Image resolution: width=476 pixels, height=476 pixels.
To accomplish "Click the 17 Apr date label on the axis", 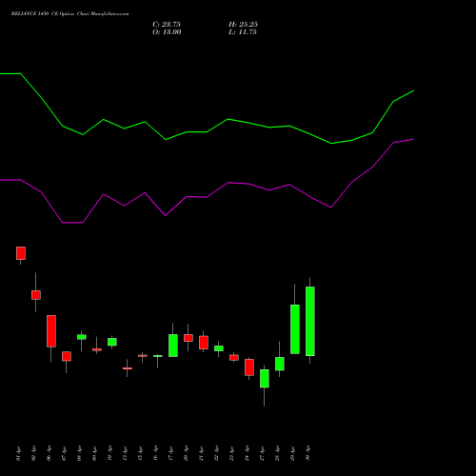I will point(170,453).
